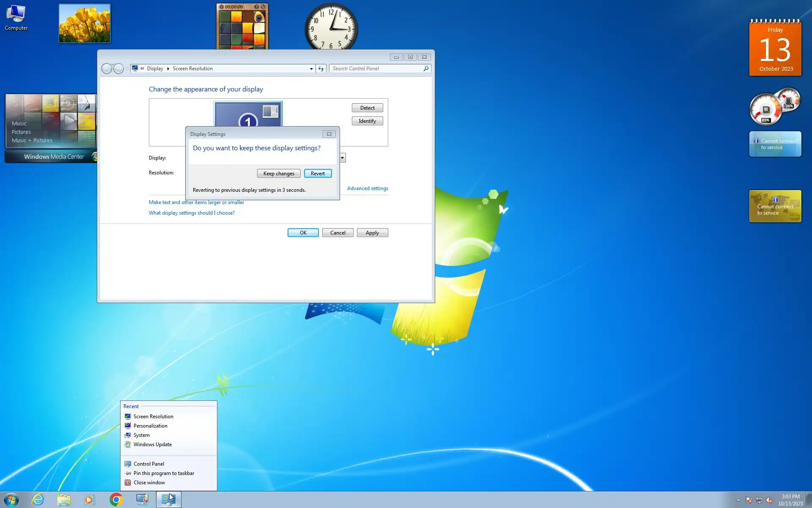Image resolution: width=812 pixels, height=508 pixels.
Task: Open Internet Explorer from taskbar
Action: [38, 500]
